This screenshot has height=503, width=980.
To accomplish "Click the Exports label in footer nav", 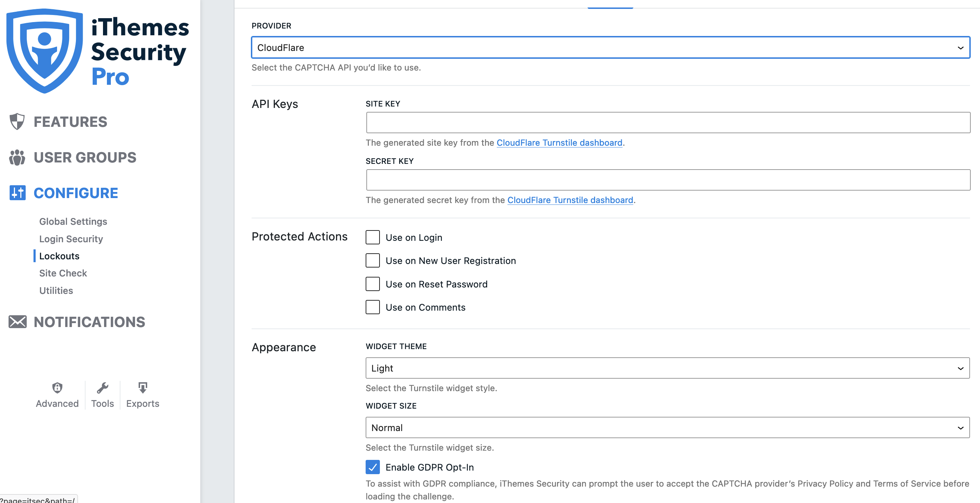I will pos(143,403).
